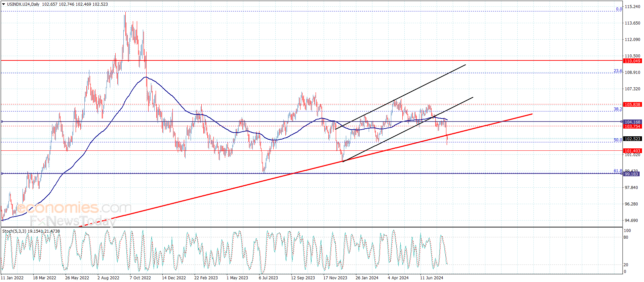
Task: Click the 7 Oct 2022 date label
Action: (x=140, y=278)
